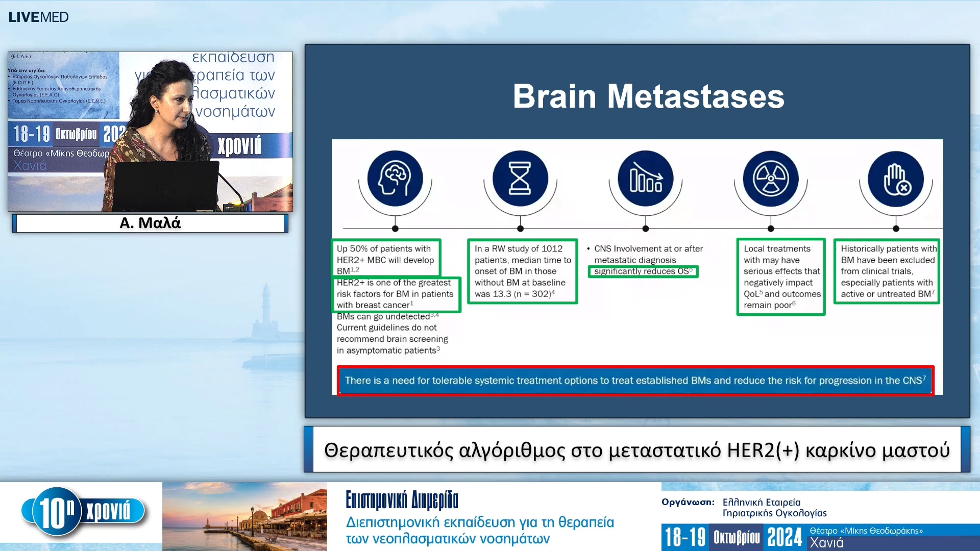The image size is (980, 551).
Task: Collapse the Local treatments effects box
Action: click(780, 277)
